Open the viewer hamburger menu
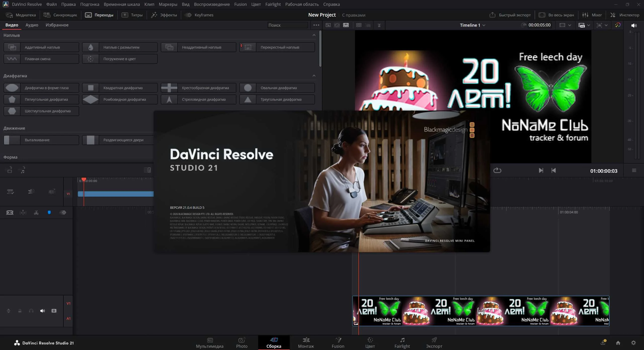Screen dimensions: 644x350 click(634, 171)
